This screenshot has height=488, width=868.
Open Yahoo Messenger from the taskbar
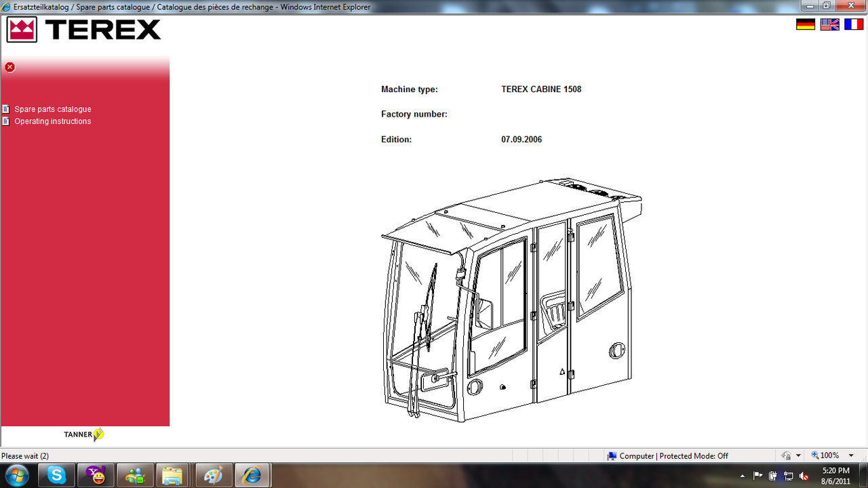coord(96,476)
